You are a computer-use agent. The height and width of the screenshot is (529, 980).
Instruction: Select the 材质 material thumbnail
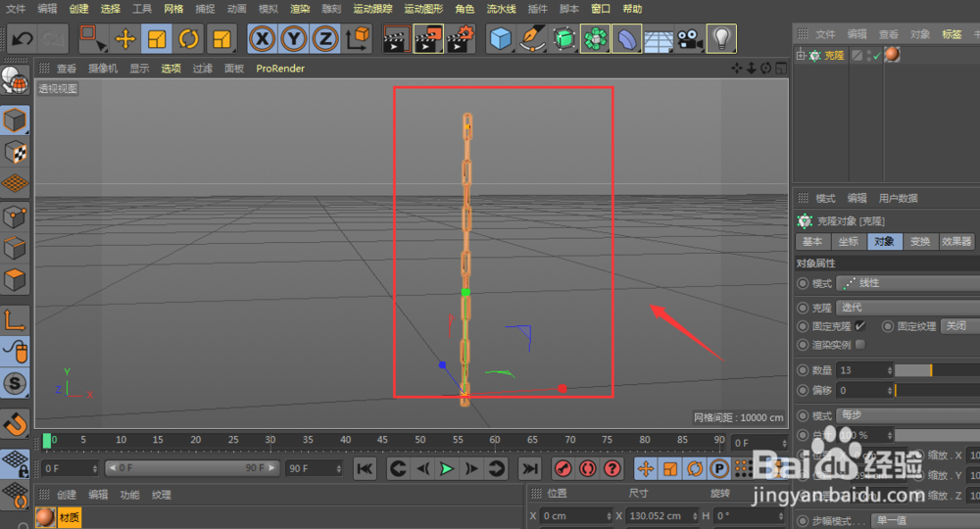(45, 518)
